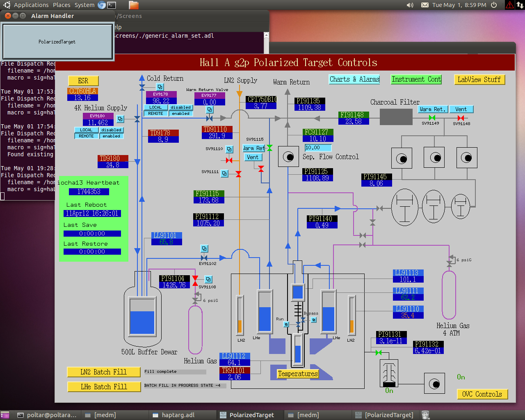Set EV9178 state to enabled
The height and width of the screenshot is (420, 525).
click(181, 114)
